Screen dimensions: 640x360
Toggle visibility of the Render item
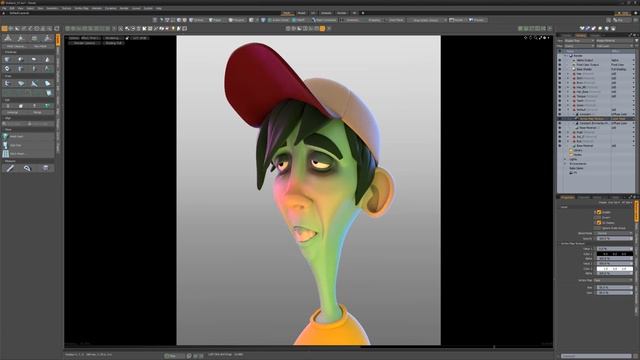(x=560, y=56)
